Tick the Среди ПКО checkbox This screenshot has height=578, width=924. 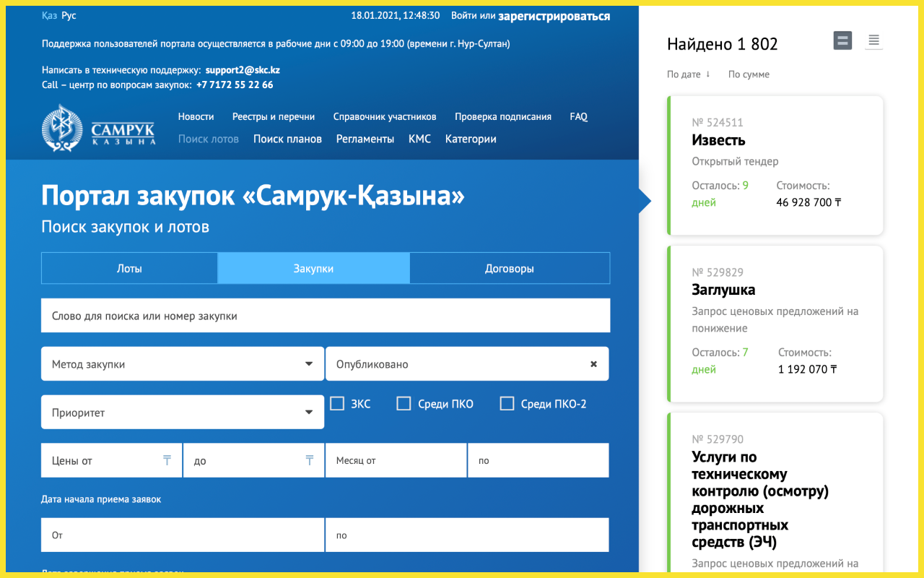pos(404,403)
